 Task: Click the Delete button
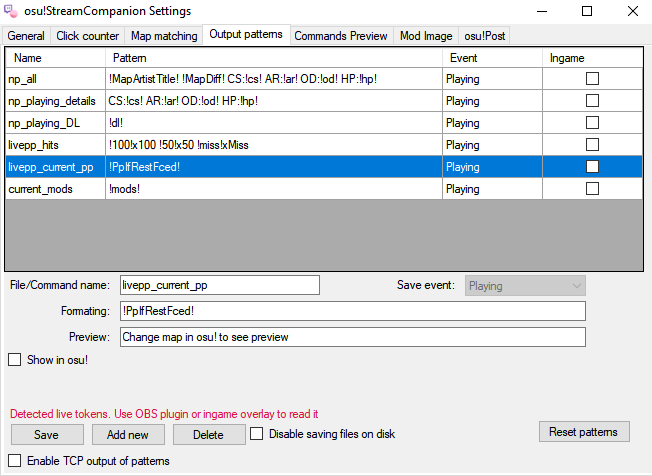click(x=209, y=434)
